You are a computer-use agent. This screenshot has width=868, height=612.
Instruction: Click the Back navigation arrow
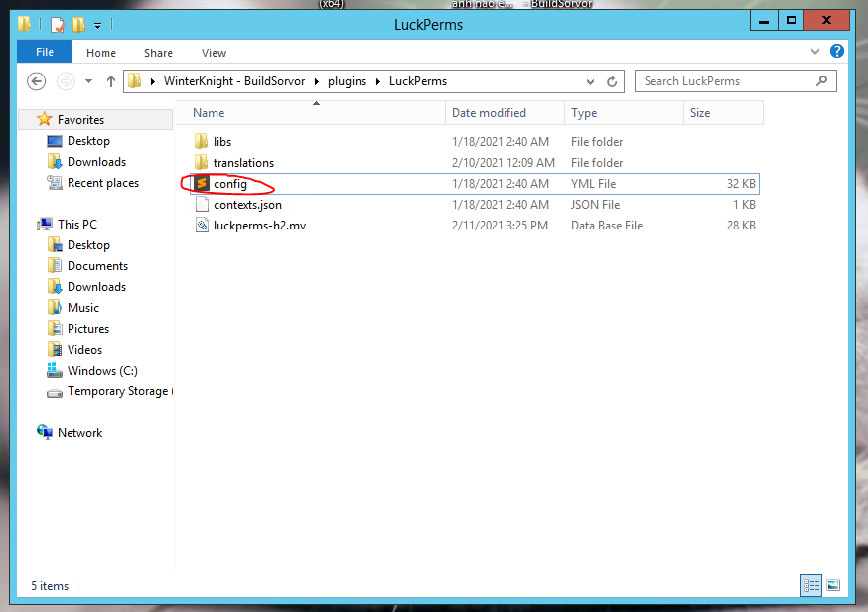coord(37,82)
